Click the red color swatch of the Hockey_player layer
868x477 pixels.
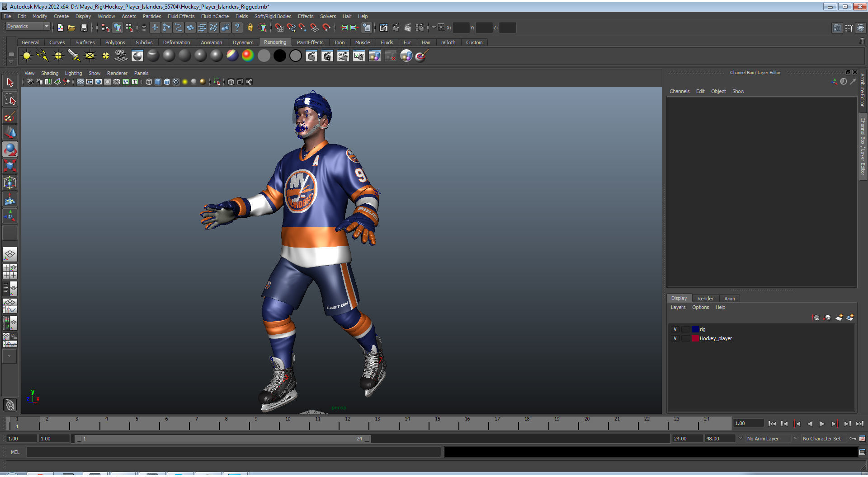pos(695,338)
